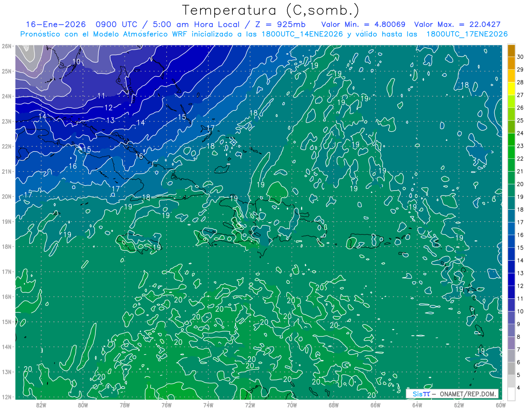Click the 66W longitude axis label

coord(375,405)
